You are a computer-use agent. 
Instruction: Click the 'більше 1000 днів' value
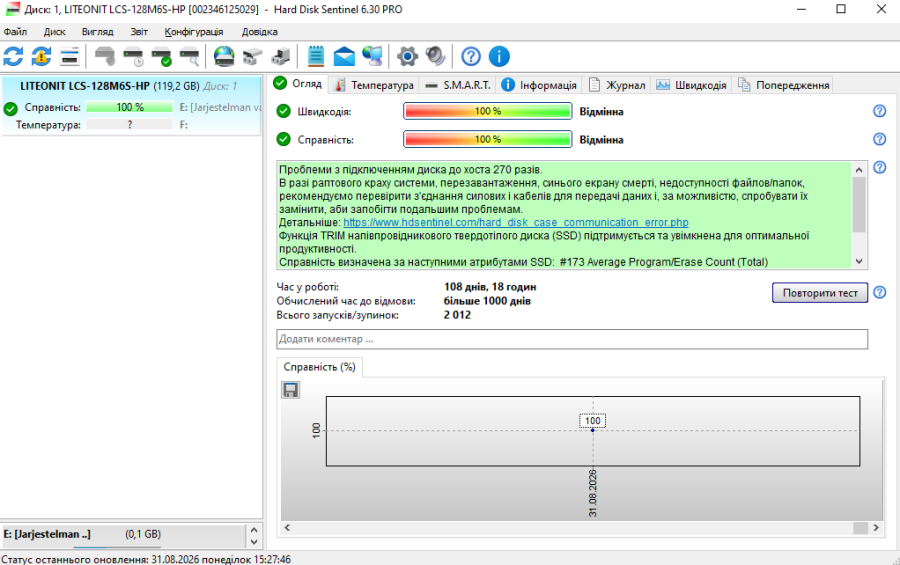point(487,301)
